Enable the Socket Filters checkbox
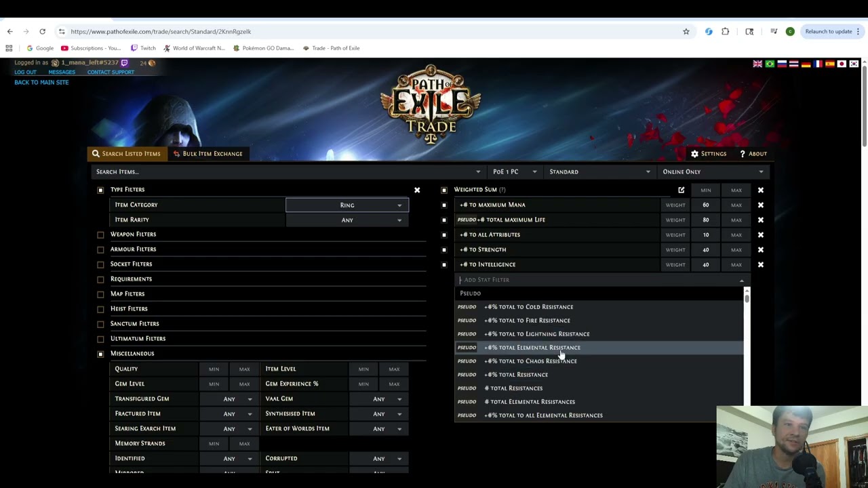The width and height of the screenshot is (868, 488). [x=100, y=264]
